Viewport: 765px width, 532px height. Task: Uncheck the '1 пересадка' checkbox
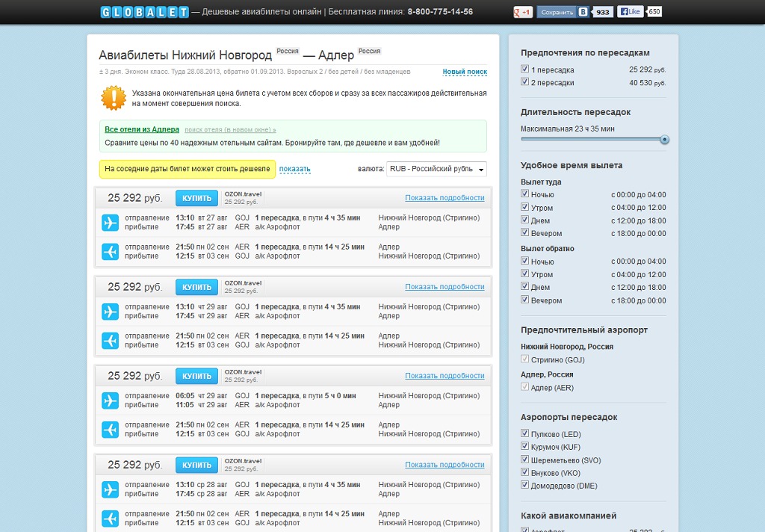point(525,69)
